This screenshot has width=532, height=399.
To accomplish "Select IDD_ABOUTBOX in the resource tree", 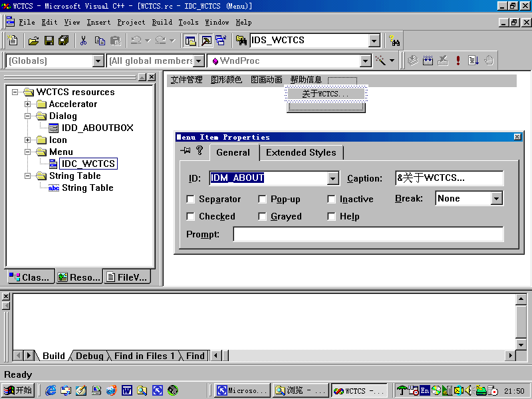I will pyautogui.click(x=97, y=128).
